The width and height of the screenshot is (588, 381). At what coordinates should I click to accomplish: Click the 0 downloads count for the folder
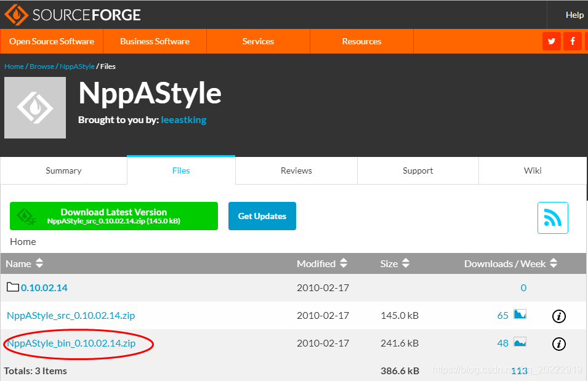tap(523, 287)
